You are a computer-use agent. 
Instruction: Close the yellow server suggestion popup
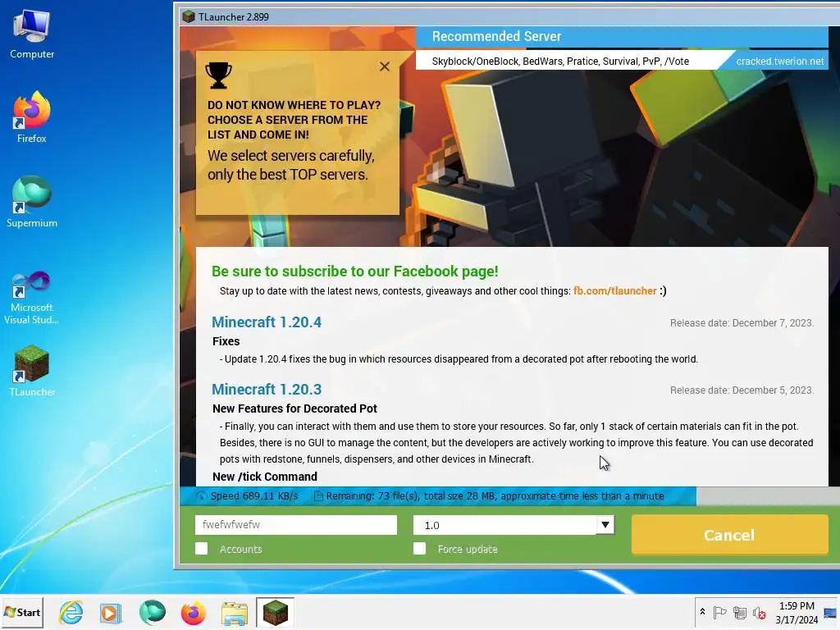(x=385, y=66)
